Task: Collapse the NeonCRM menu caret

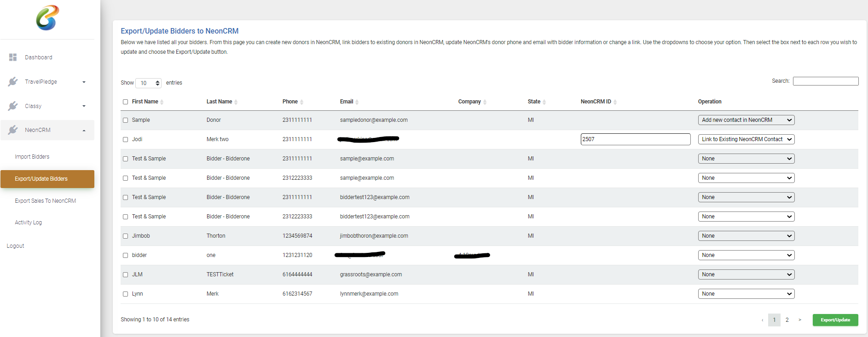Action: pyautogui.click(x=84, y=131)
